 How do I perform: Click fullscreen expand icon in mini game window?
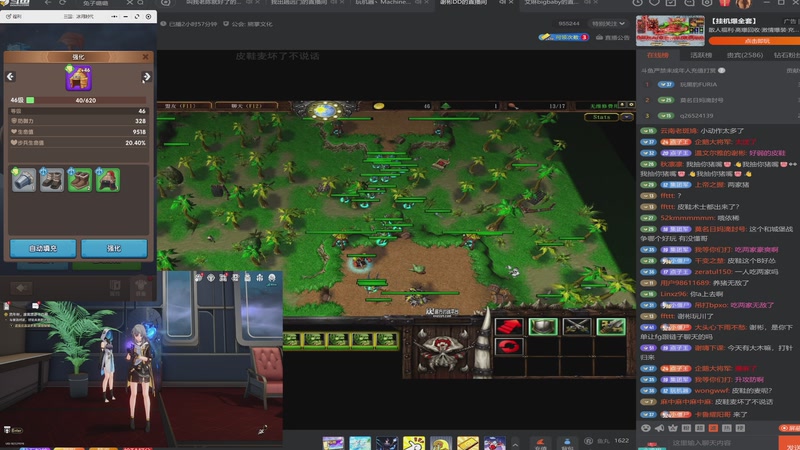(137, 16)
